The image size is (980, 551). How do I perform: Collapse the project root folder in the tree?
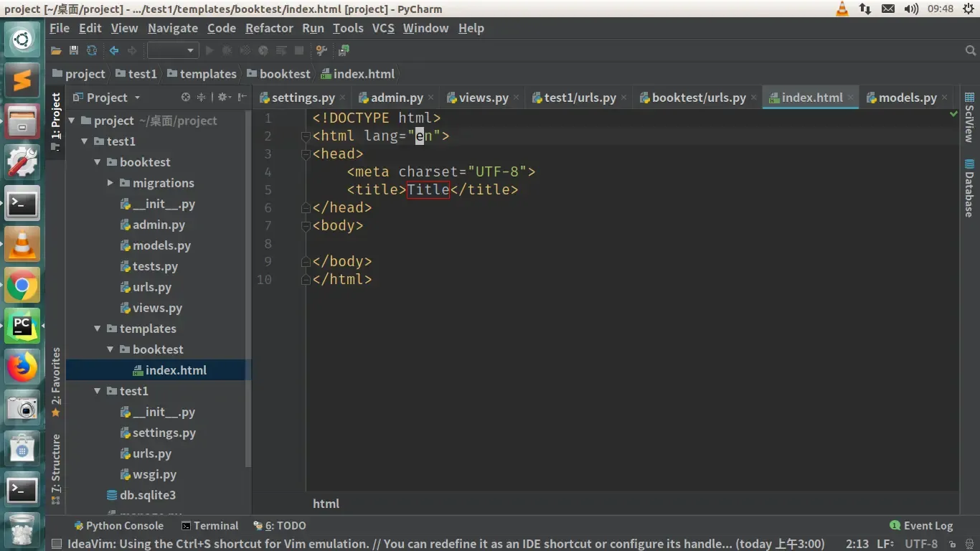click(x=72, y=121)
